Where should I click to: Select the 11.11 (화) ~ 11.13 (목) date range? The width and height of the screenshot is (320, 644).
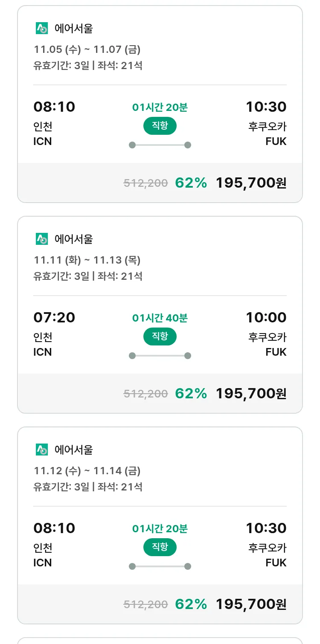tap(87, 260)
